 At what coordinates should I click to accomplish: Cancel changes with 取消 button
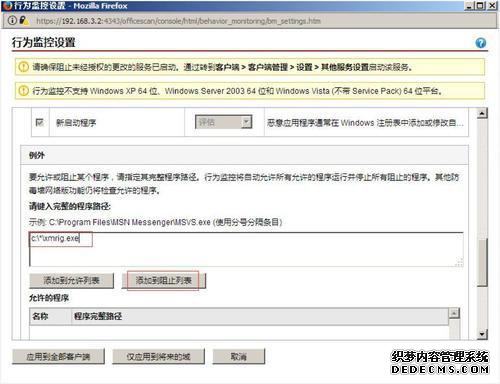pos(239,357)
